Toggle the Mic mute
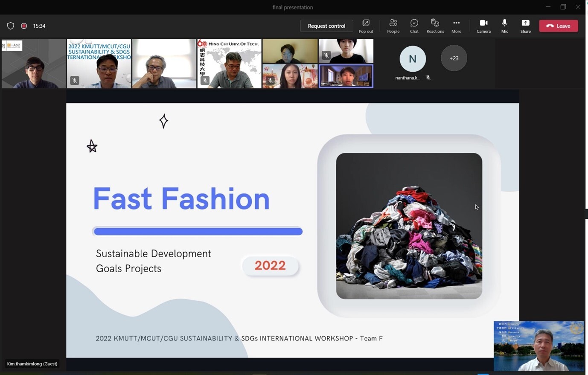This screenshot has height=375, width=588. coord(504,26)
